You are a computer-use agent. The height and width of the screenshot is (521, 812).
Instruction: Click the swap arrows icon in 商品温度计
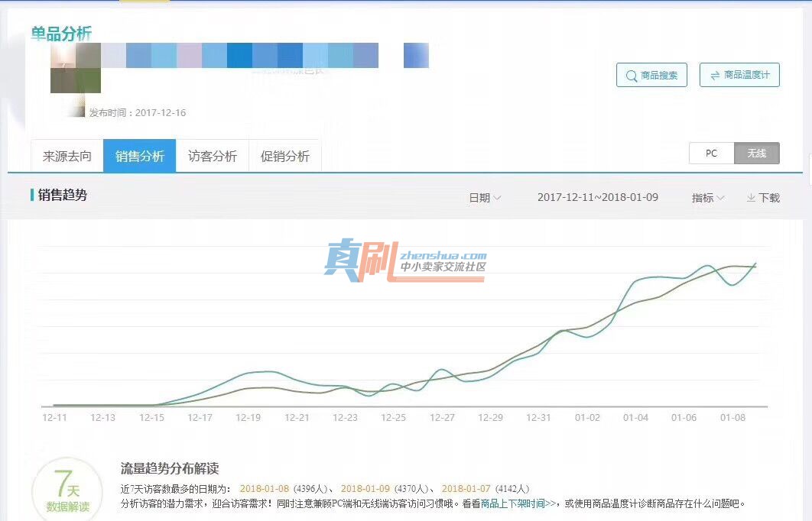715,76
